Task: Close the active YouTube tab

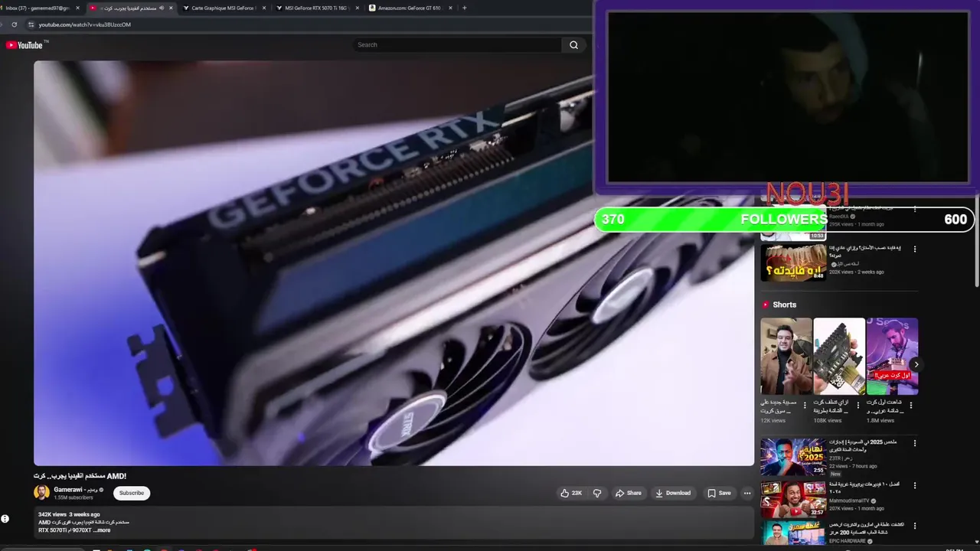Action: pos(171,8)
